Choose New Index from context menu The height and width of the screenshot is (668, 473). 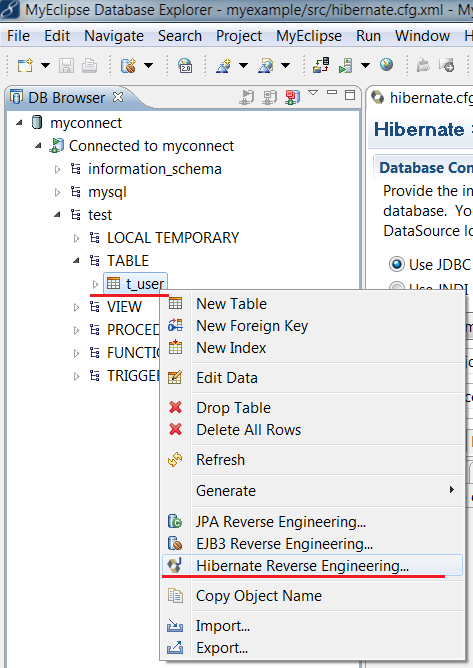(312, 348)
